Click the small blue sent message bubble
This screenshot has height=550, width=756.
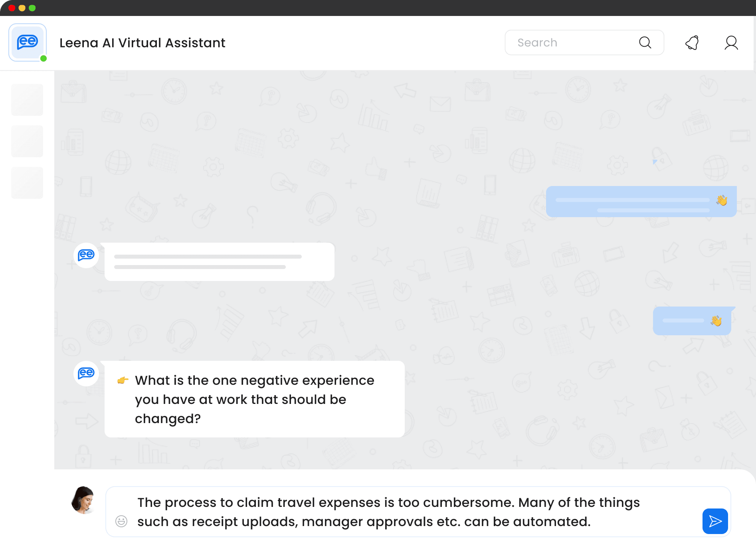point(692,321)
